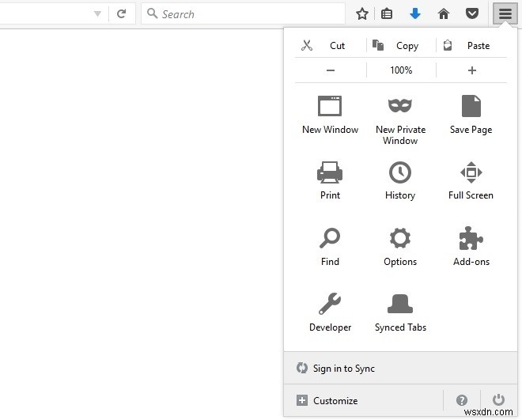Open a New Private Window
This screenshot has height=420, width=522.
click(400, 120)
